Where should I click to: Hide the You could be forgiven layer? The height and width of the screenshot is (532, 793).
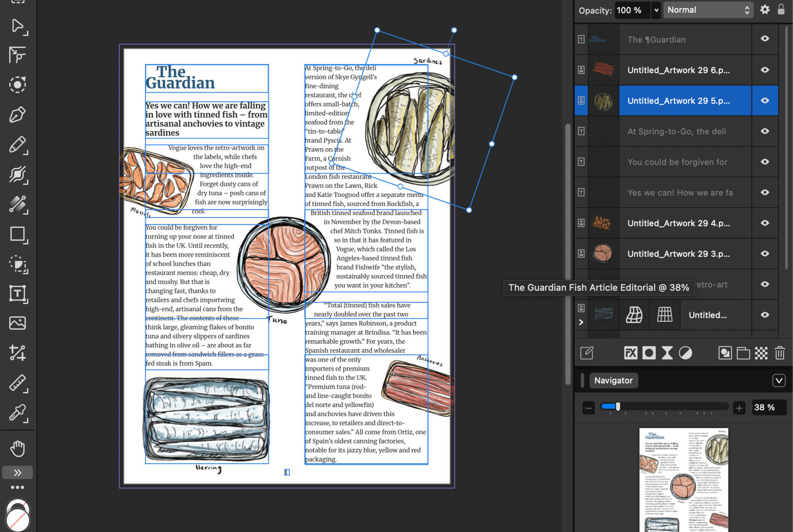pyautogui.click(x=765, y=162)
